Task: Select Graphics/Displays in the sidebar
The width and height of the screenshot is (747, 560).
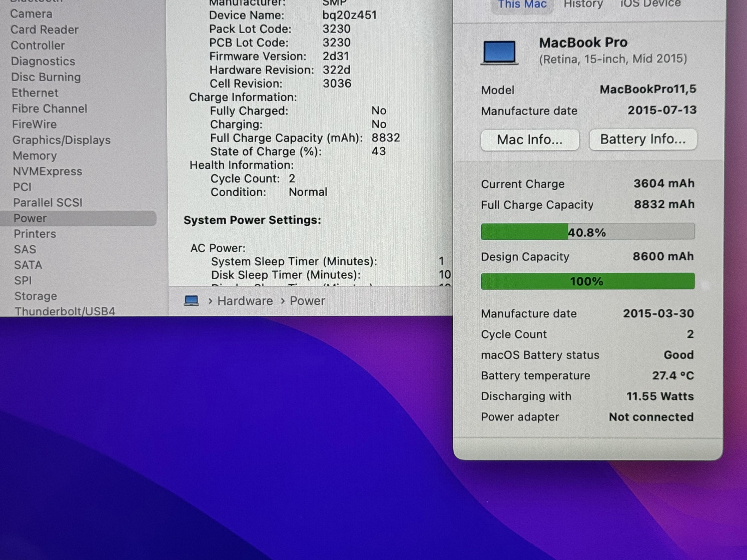Action: 62,140
